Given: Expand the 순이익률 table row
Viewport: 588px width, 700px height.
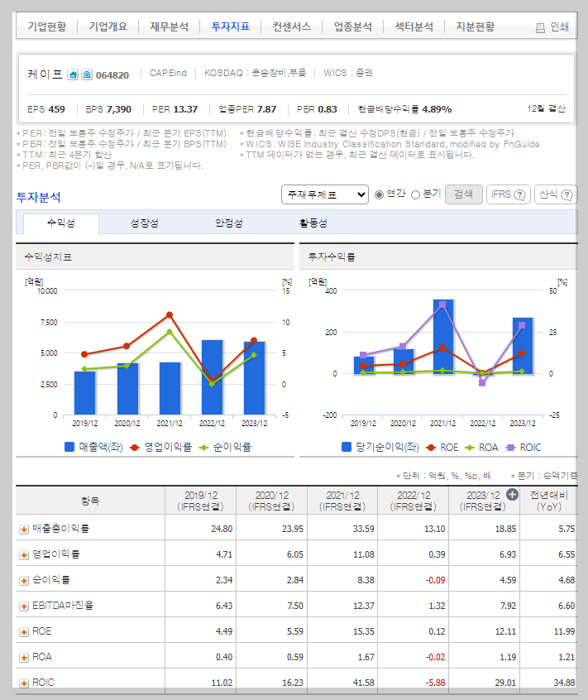Looking at the screenshot, I should click(x=24, y=581).
